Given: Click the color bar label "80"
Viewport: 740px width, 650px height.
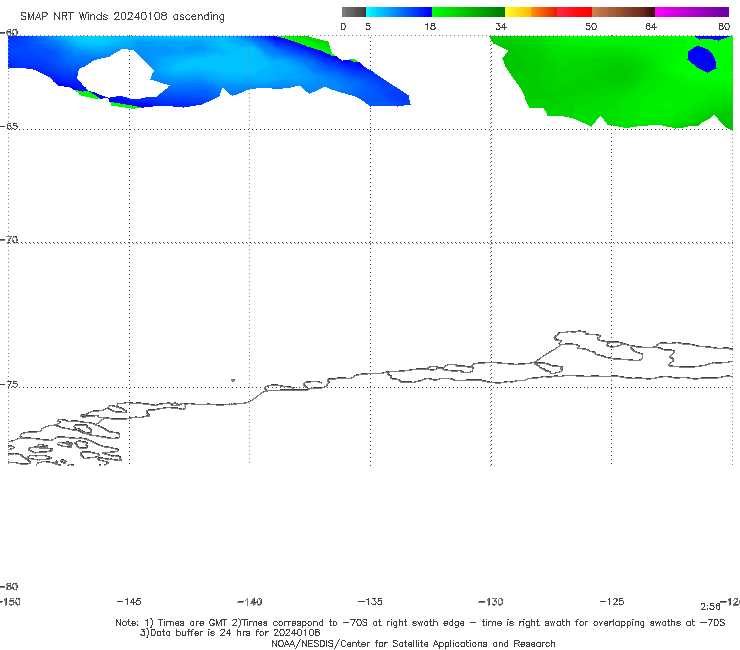Looking at the screenshot, I should pos(724,26).
